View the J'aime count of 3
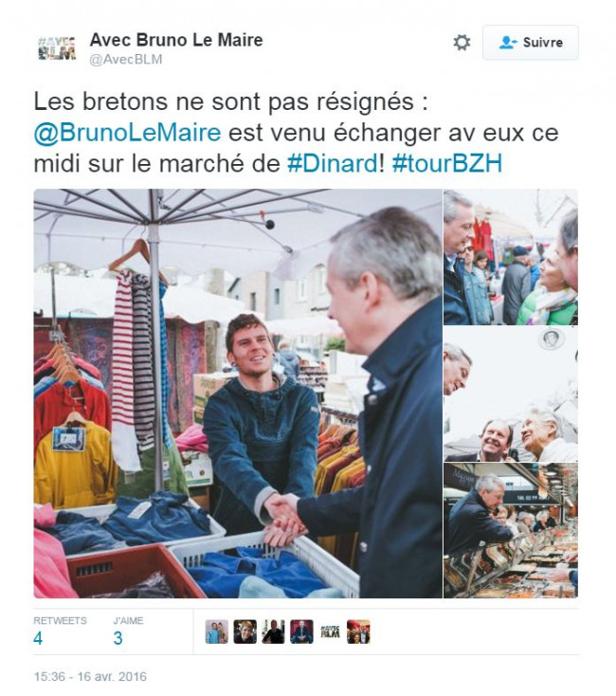This screenshot has height=696, width=616. pyautogui.click(x=118, y=638)
